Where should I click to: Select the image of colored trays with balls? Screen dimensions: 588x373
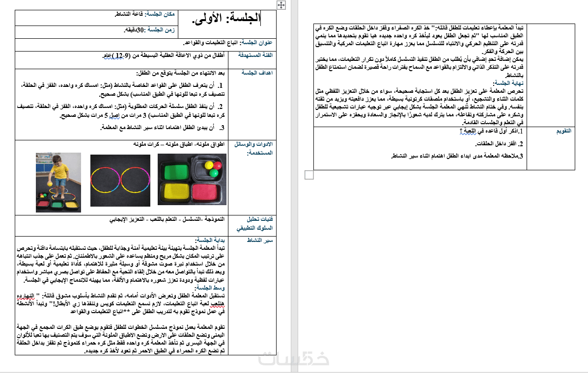(x=192, y=180)
